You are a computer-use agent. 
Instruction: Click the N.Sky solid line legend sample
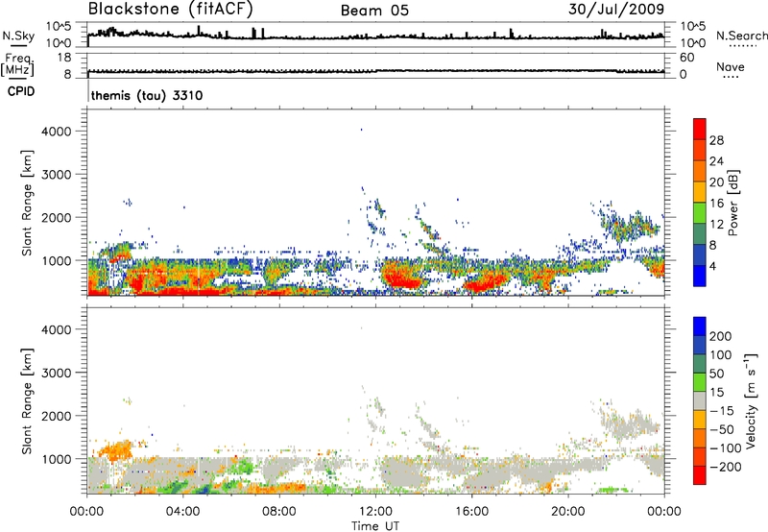tap(18, 45)
